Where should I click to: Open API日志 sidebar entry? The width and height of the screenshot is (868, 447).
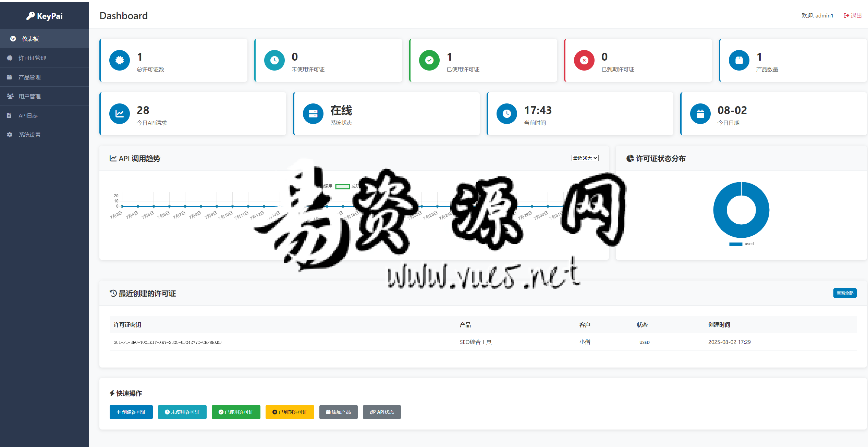(45, 115)
